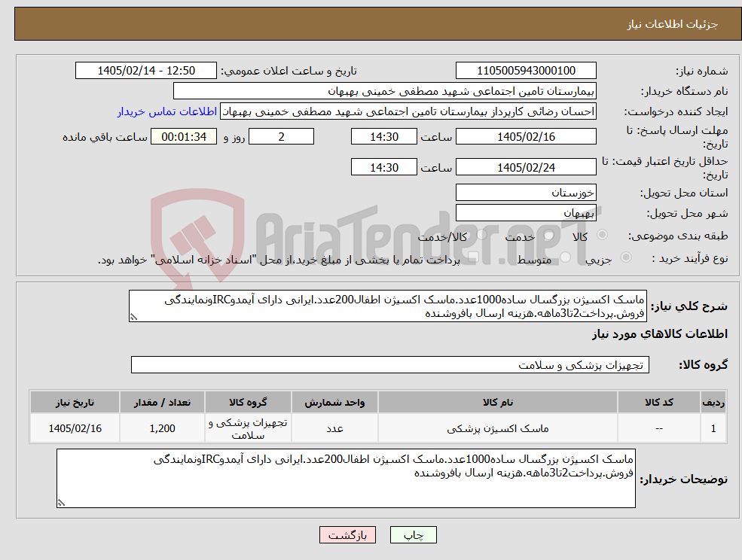
Task: Click the buyer organization name field
Action: 385,91
